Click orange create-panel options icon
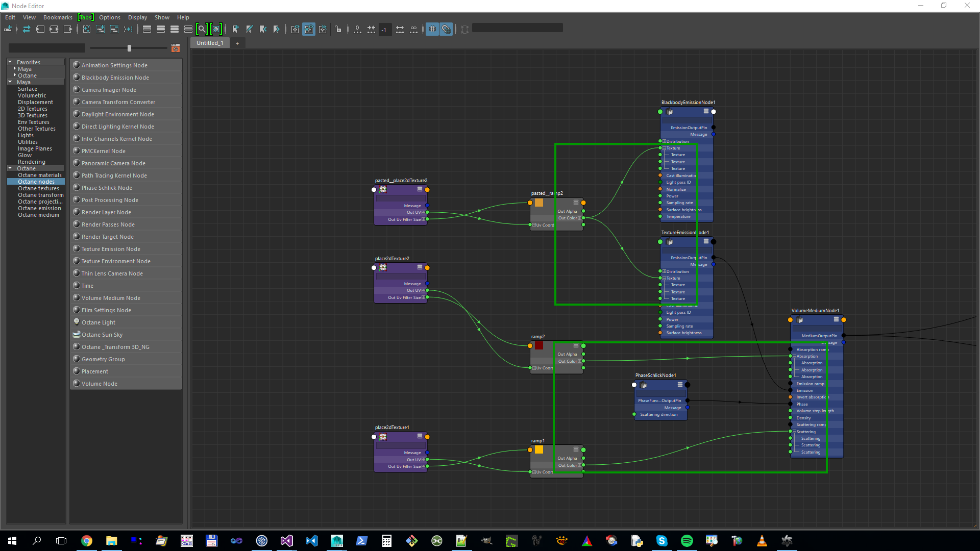This screenshot has height=551, width=980. pyautogui.click(x=176, y=48)
